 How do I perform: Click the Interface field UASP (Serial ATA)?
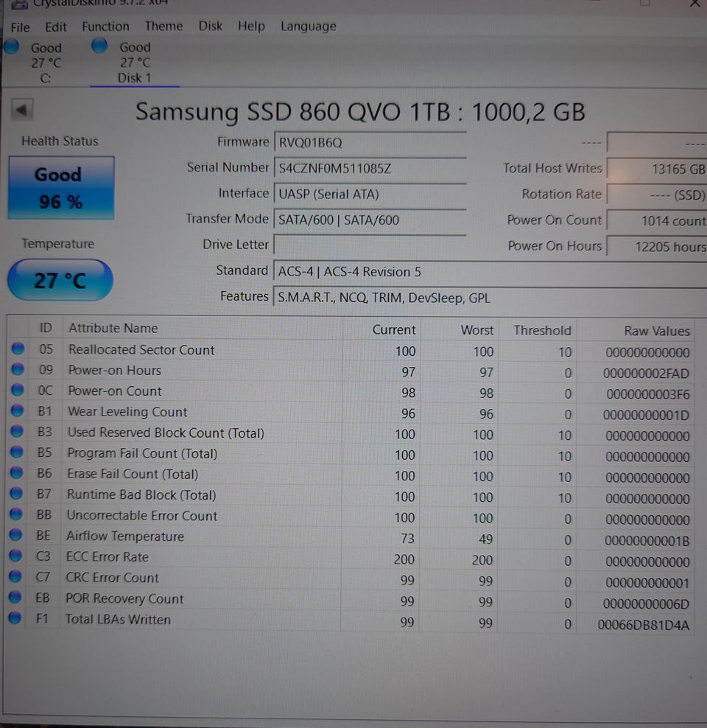click(370, 194)
